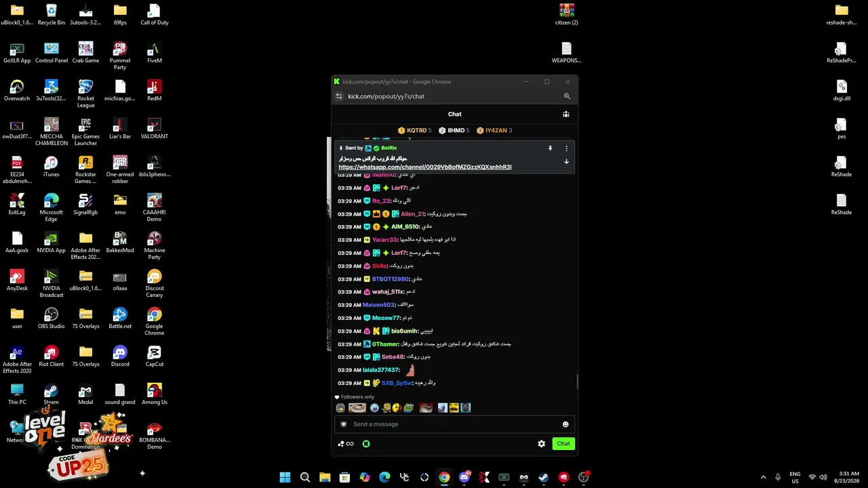Click the channel points infinity icon
The width and height of the screenshot is (868, 488).
tap(346, 444)
